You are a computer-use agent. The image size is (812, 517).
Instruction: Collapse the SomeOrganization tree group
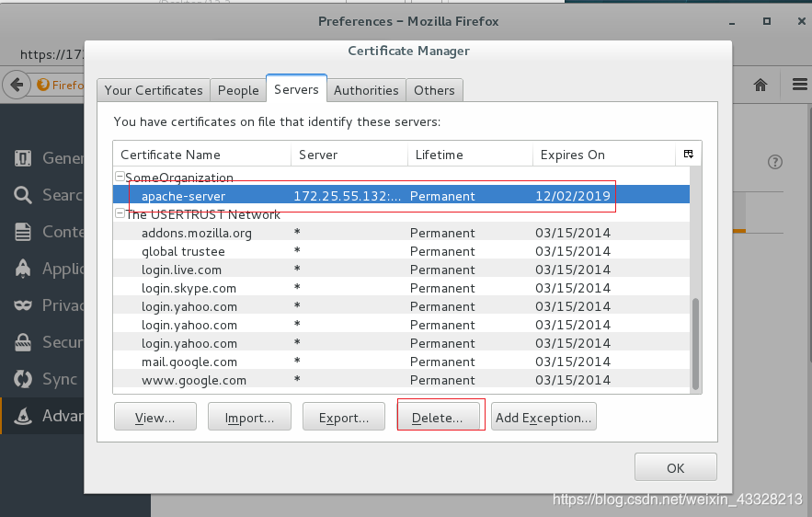tap(120, 177)
